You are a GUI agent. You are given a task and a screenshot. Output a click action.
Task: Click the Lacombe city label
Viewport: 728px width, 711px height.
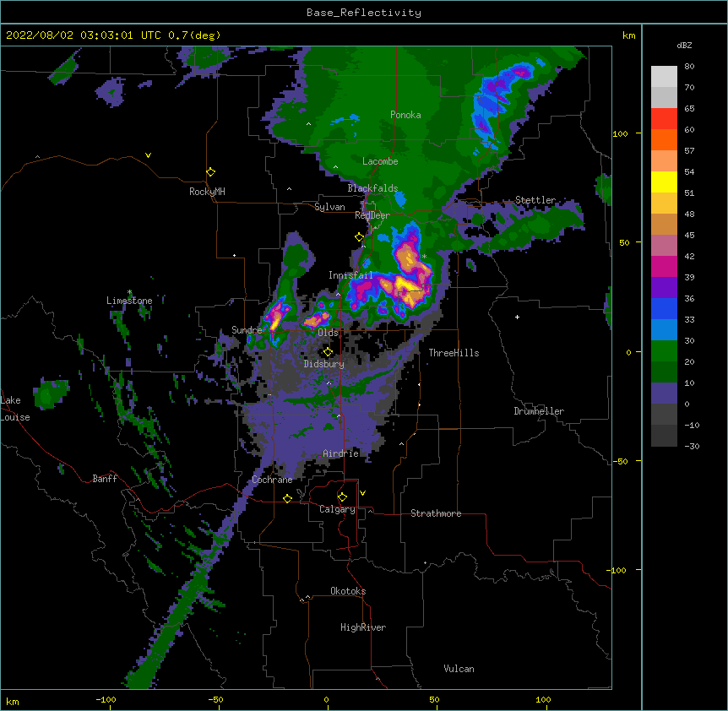380,161
